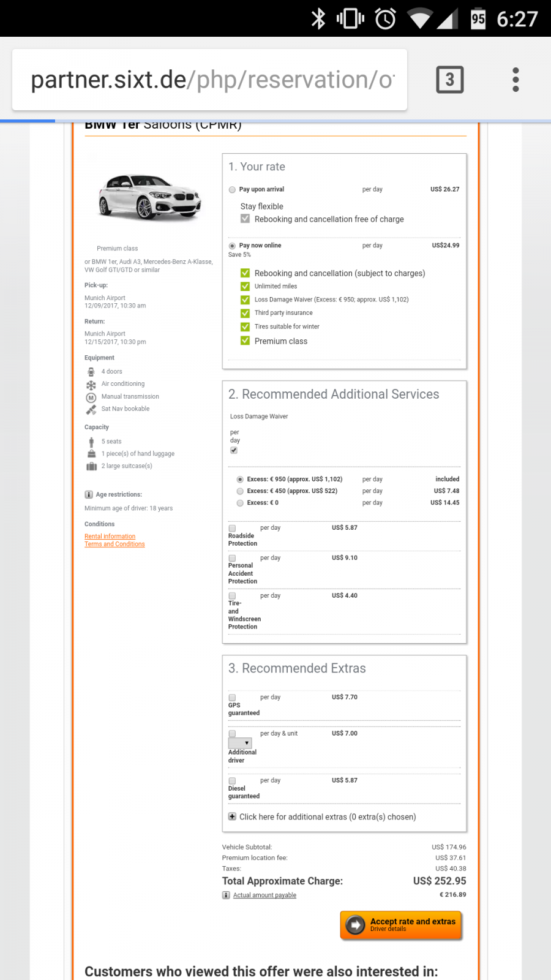Click the large suitcase icon
Image resolution: width=551 pixels, height=980 pixels.
point(91,466)
